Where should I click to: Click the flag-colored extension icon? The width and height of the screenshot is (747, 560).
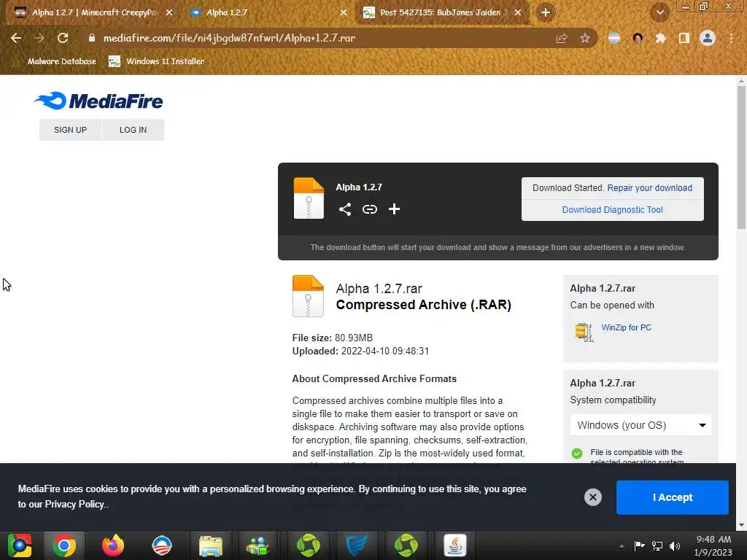[x=614, y=38]
